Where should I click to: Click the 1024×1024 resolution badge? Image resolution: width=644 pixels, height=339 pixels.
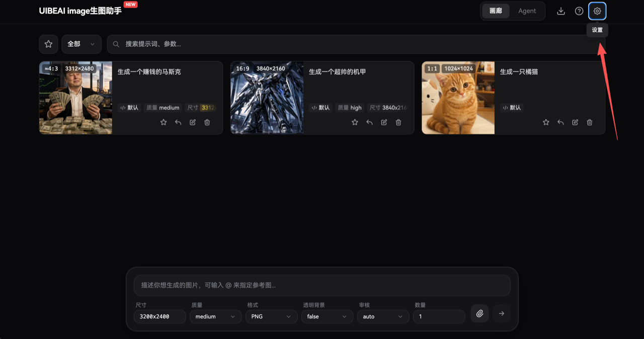click(x=458, y=69)
